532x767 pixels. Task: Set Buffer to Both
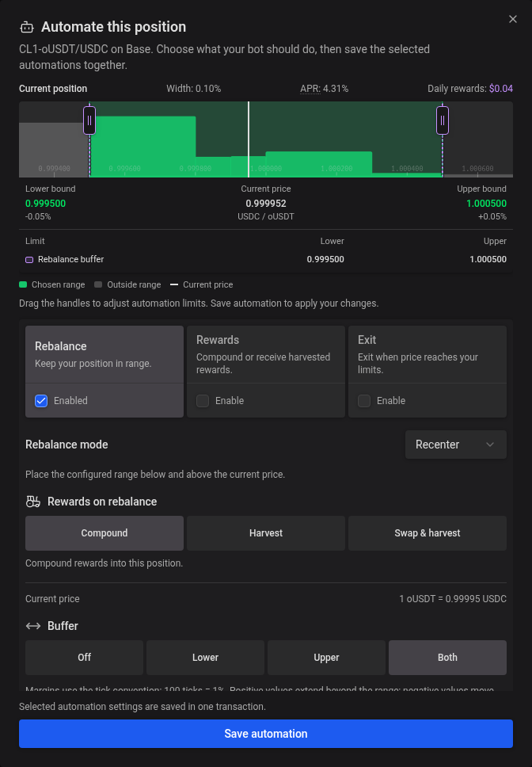pyautogui.click(x=447, y=658)
